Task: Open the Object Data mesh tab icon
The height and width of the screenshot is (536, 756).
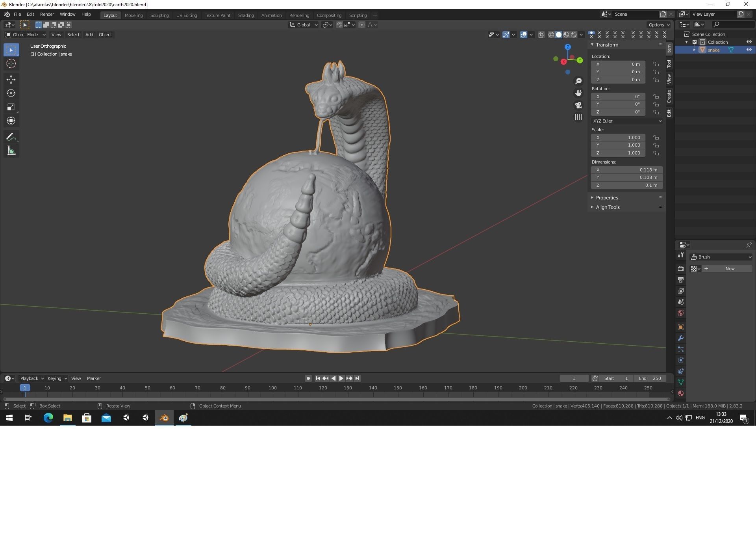Action: click(x=681, y=382)
